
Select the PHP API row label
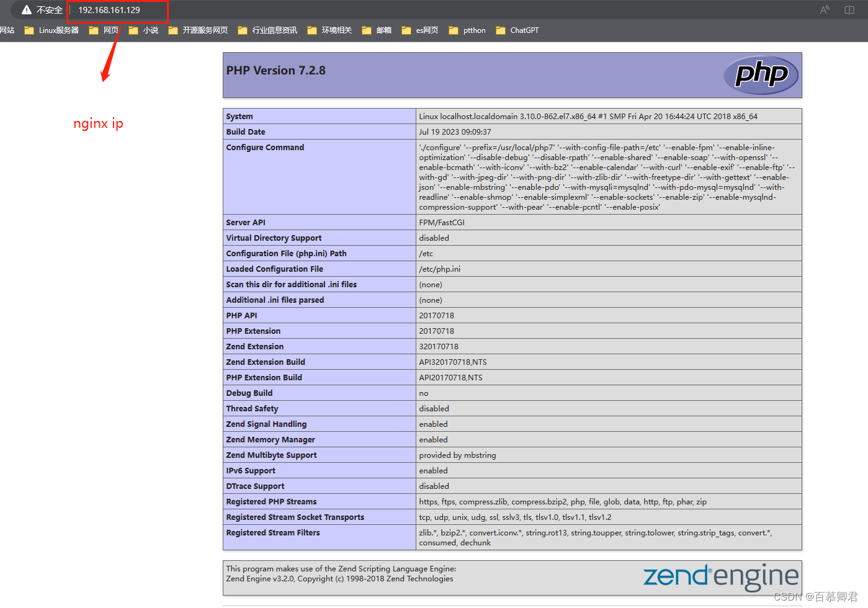tap(242, 316)
